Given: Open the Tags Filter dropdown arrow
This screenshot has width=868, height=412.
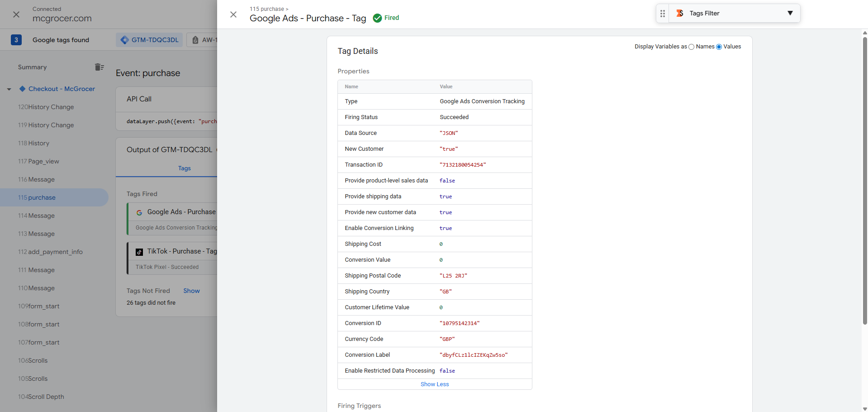Looking at the screenshot, I should coord(790,13).
